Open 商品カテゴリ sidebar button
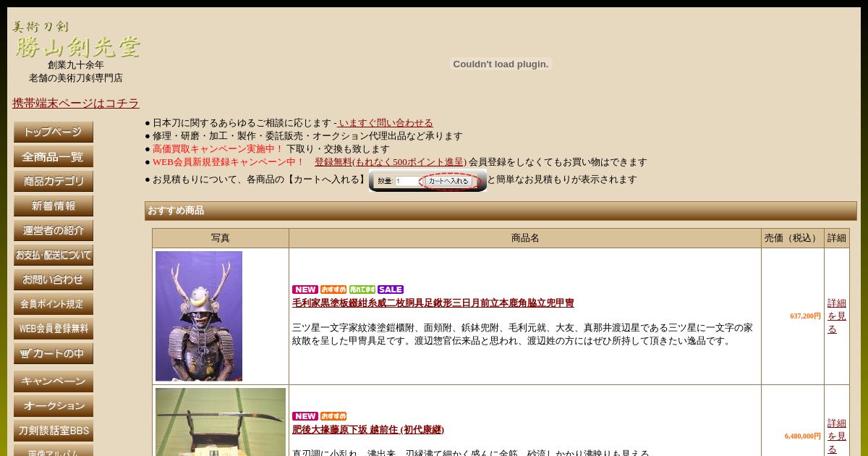The width and height of the screenshot is (868, 456). [54, 182]
